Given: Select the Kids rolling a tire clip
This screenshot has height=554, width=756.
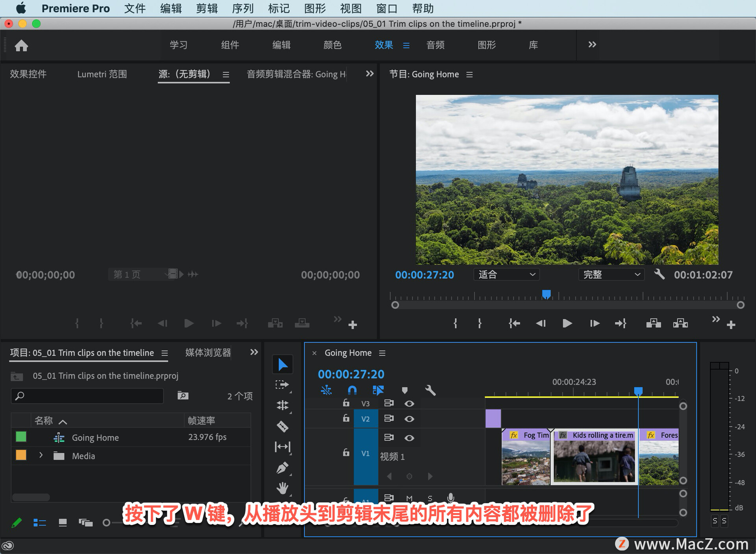Looking at the screenshot, I should tap(594, 458).
